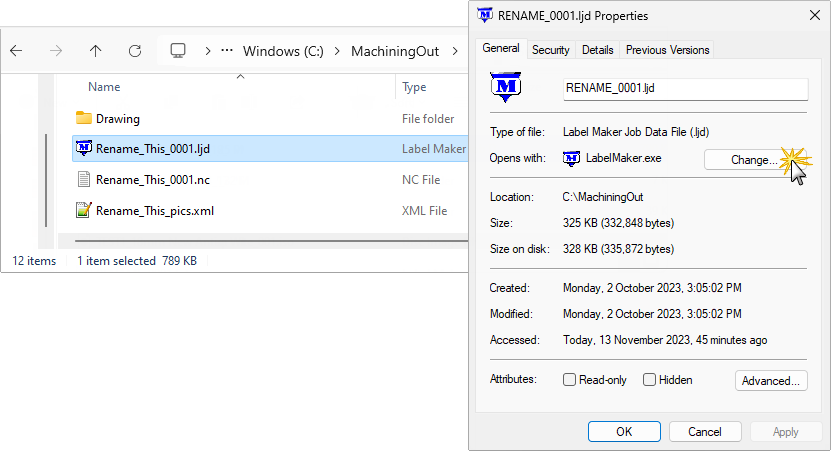Tick the Hidden attribute checkbox
This screenshot has height=451, width=831.
pos(649,380)
